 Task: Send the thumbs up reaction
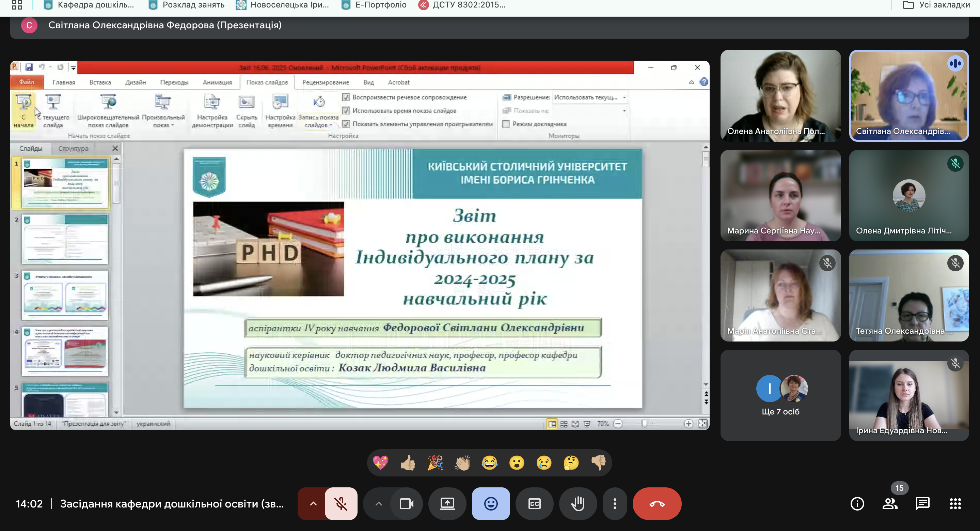coord(408,463)
